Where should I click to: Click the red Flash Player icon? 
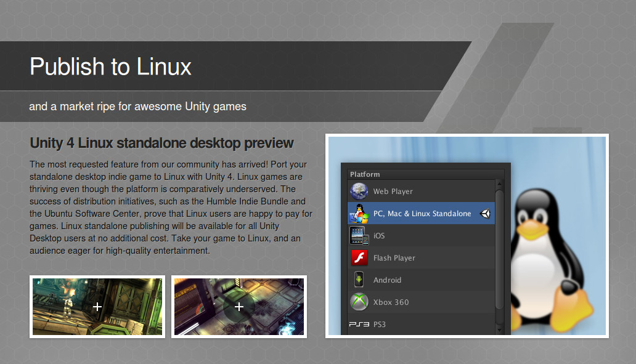point(359,258)
